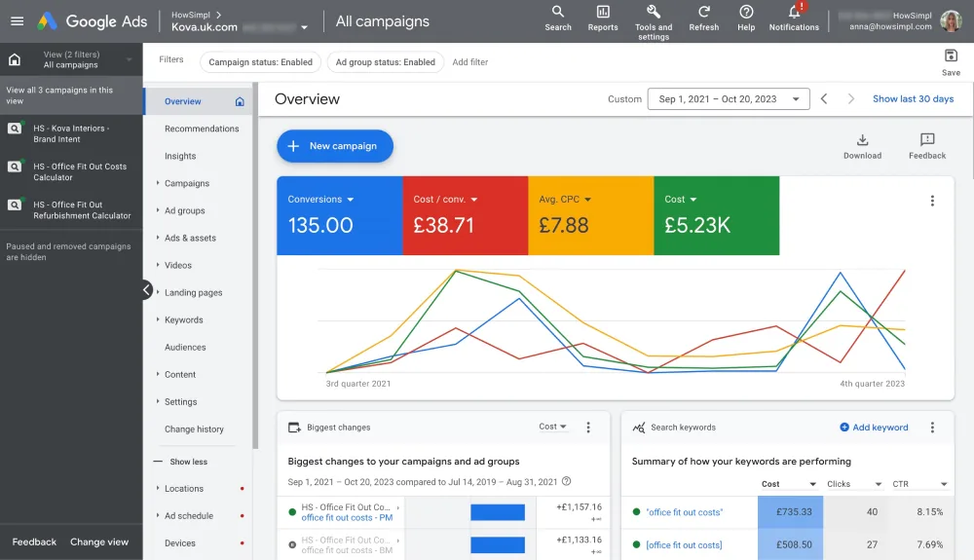Viewport: 974px width, 560px height.
Task: Select the Overview tab
Action: [x=198, y=101]
